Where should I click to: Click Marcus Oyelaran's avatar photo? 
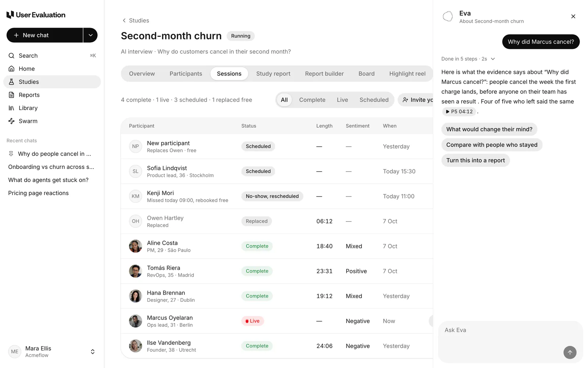(136, 321)
